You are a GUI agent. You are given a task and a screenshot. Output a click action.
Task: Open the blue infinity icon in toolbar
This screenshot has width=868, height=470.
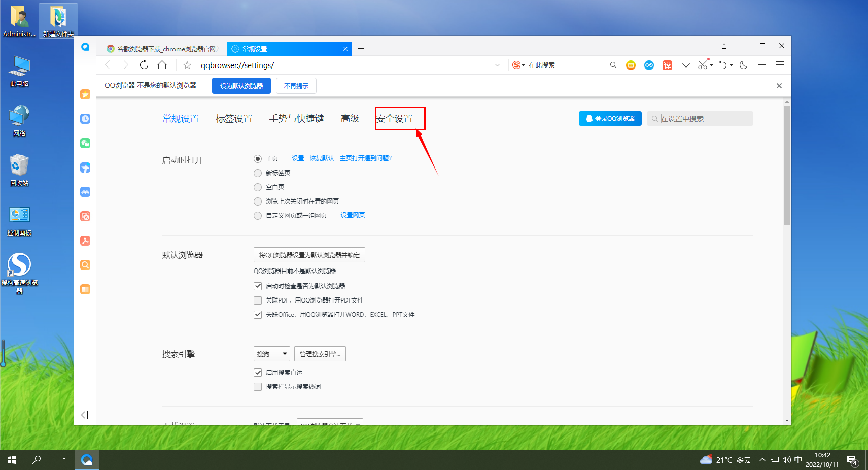click(649, 65)
